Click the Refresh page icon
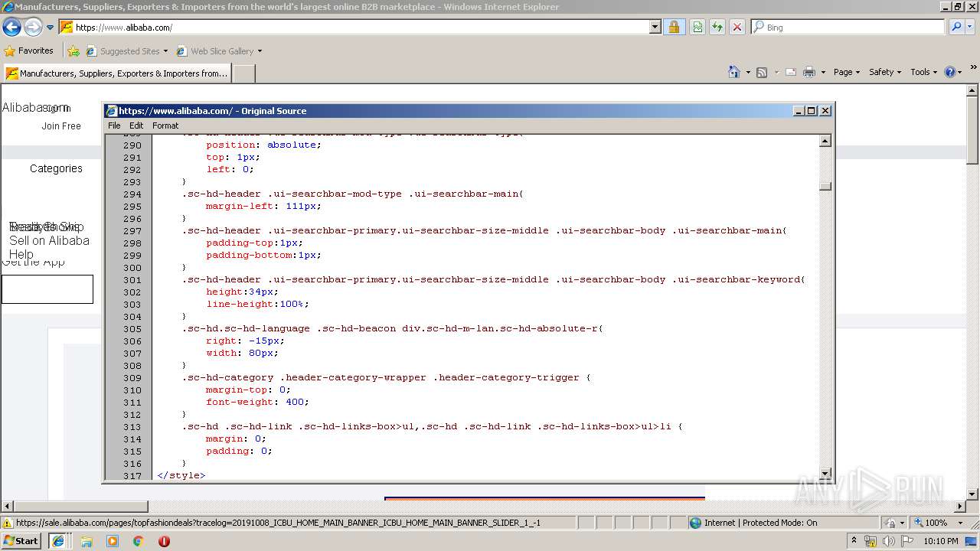The height and width of the screenshot is (551, 980). point(717,28)
